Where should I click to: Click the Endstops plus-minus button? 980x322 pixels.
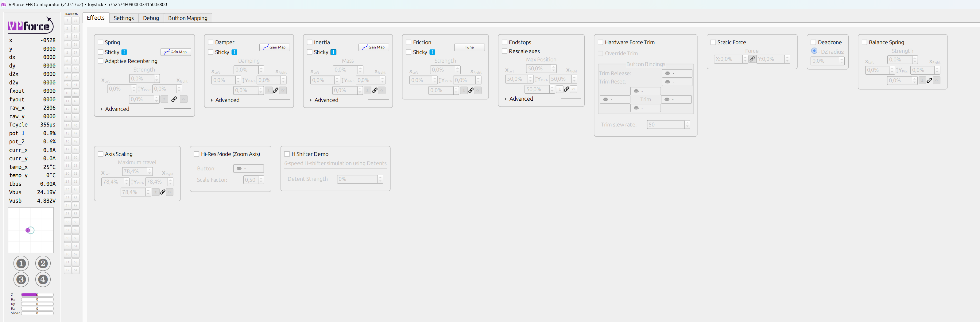(x=560, y=89)
